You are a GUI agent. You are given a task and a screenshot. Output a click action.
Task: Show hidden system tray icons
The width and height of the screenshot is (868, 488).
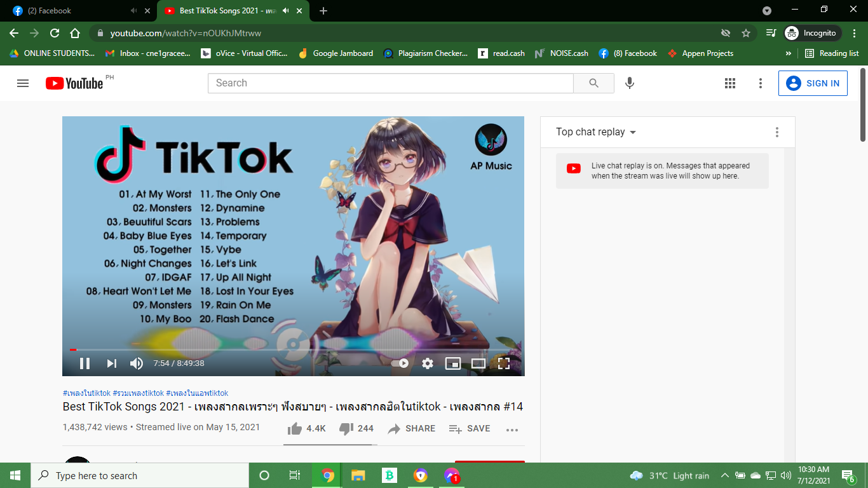tap(724, 475)
